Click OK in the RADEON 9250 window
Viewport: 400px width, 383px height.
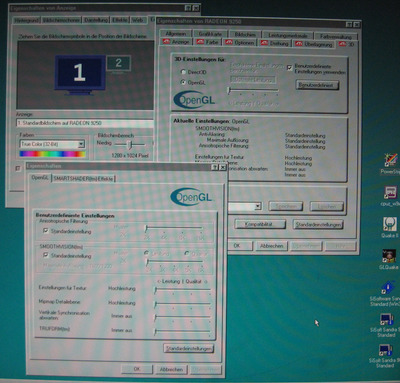pyautogui.click(x=240, y=246)
